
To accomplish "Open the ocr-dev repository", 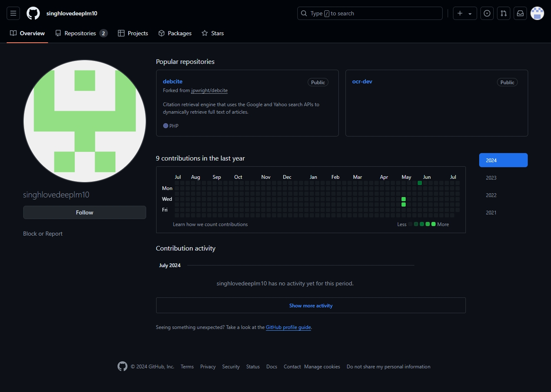I will pyautogui.click(x=362, y=81).
